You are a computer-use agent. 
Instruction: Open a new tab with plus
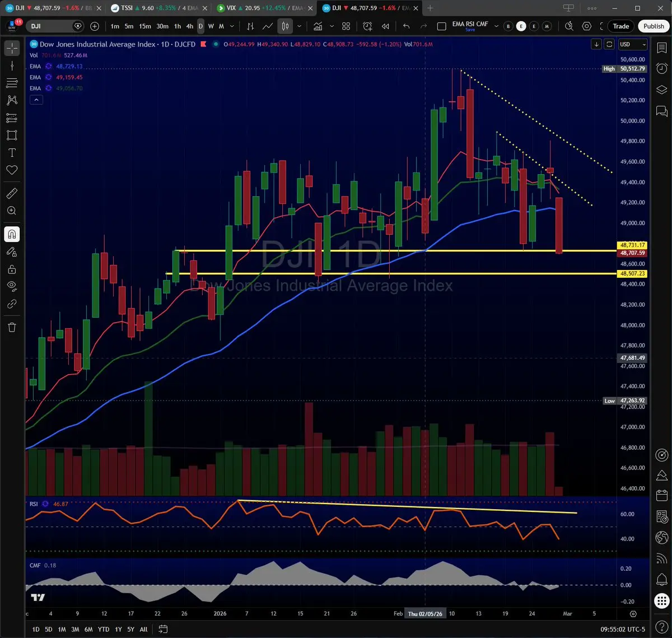click(x=430, y=8)
